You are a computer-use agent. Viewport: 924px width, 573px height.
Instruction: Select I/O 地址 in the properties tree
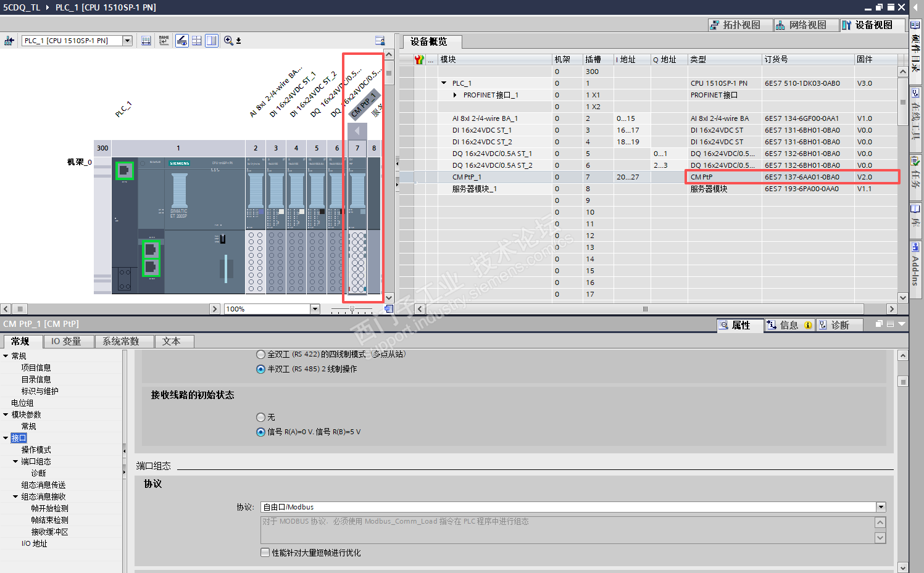(x=35, y=543)
